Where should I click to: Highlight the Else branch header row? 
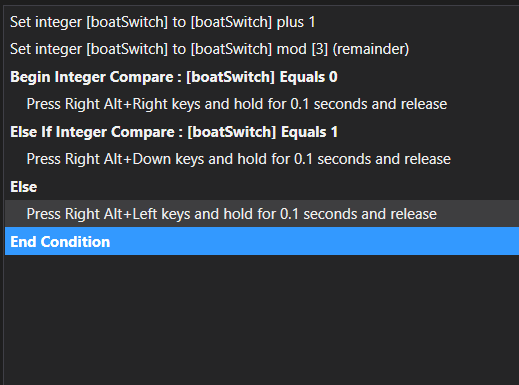(x=262, y=187)
